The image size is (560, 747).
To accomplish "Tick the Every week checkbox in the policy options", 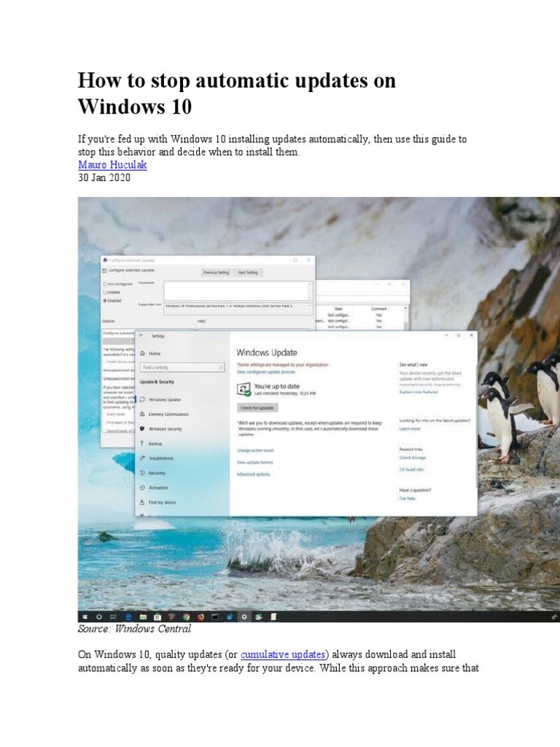I will point(105,414).
